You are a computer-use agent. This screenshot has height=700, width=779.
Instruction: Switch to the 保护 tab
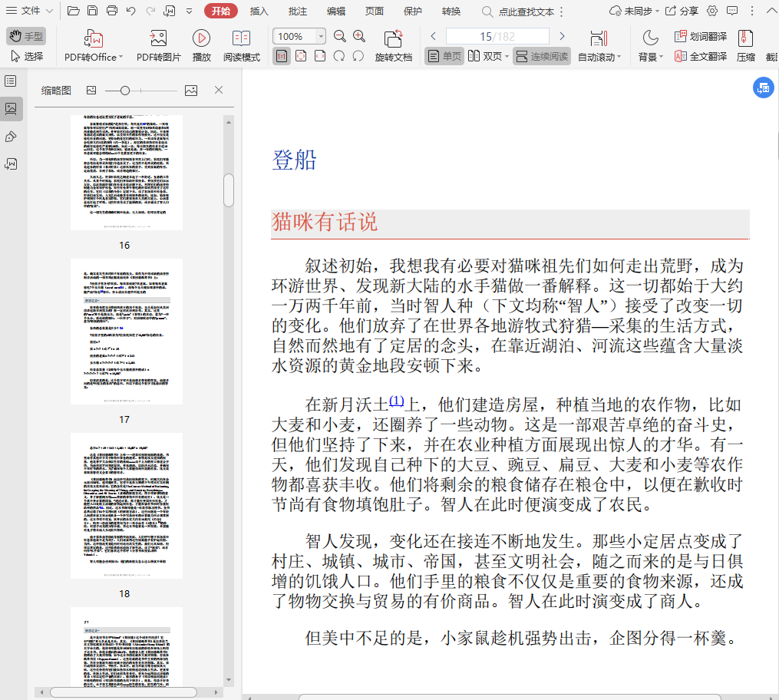tap(412, 11)
